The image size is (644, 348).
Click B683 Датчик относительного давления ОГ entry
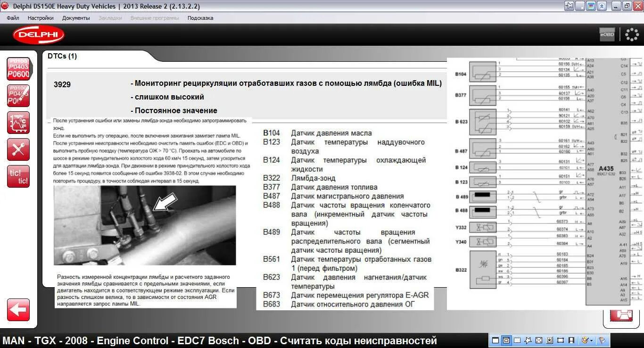click(x=339, y=304)
